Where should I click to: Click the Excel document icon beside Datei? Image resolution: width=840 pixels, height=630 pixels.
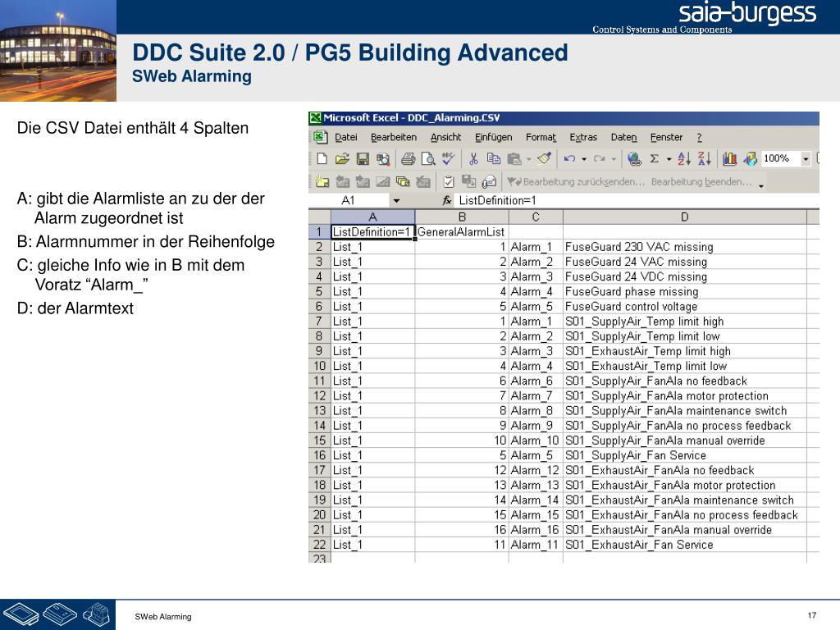pos(320,137)
